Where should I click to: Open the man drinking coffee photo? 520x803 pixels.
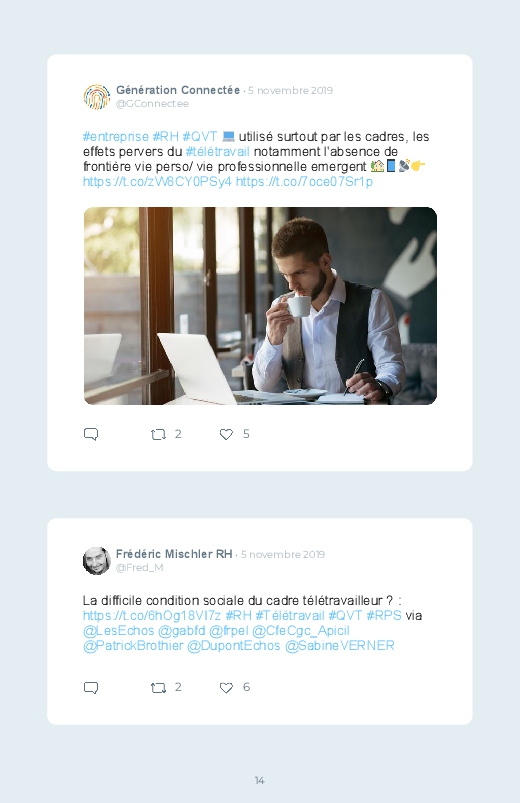(260, 306)
